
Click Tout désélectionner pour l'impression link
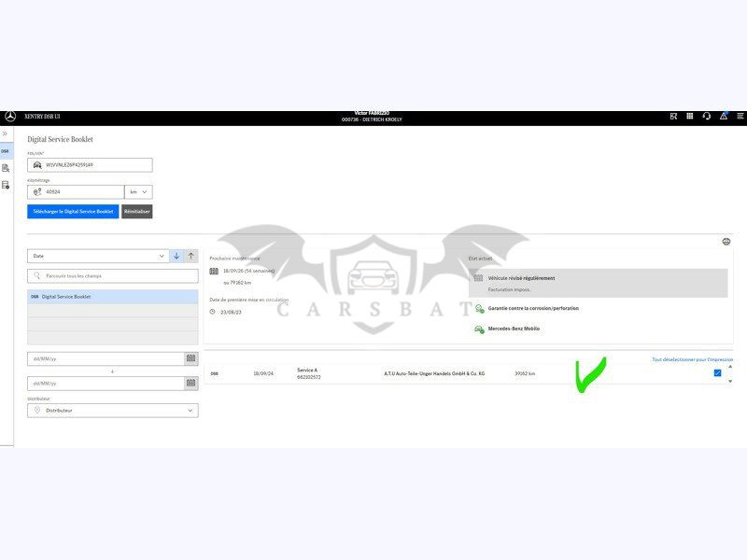(x=692, y=359)
